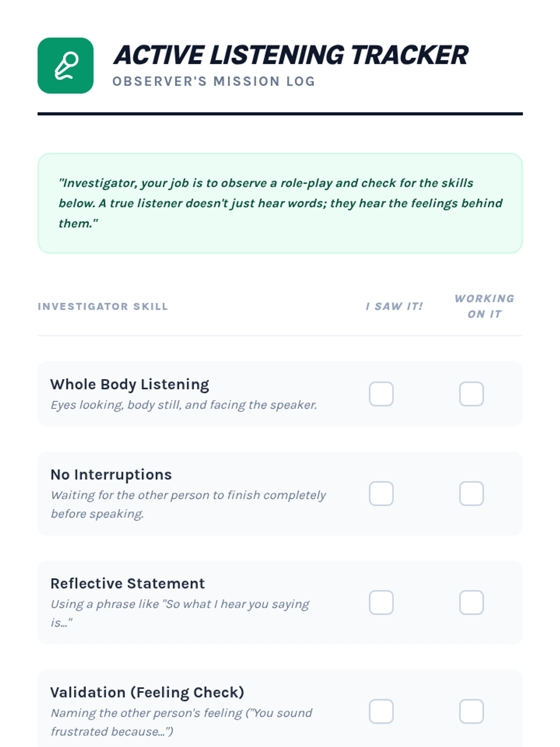Select the No Interruptions skill title
This screenshot has width=560, height=747.
pos(111,474)
